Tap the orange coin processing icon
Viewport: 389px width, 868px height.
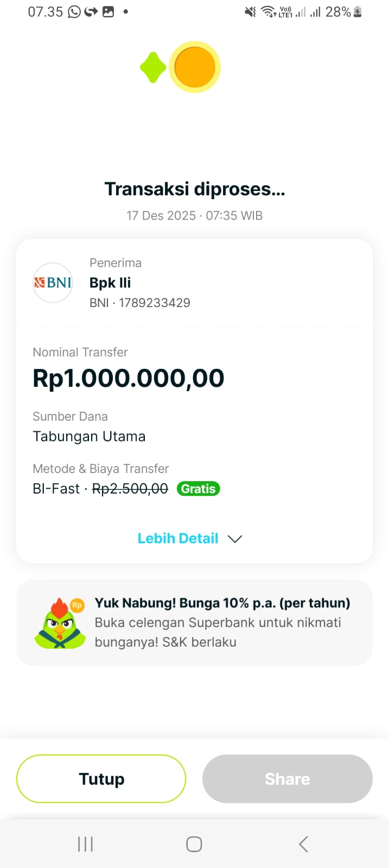click(195, 67)
